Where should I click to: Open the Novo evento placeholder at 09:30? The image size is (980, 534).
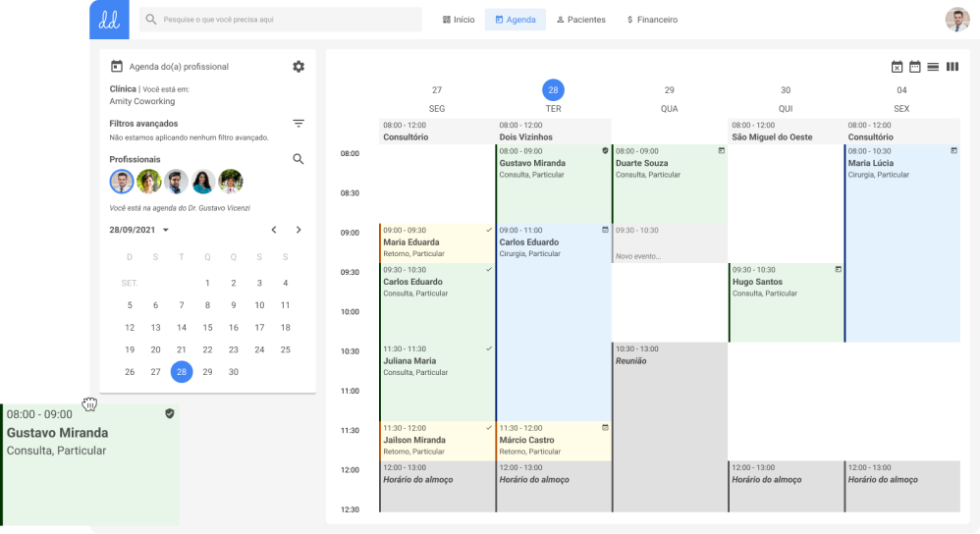click(x=670, y=243)
